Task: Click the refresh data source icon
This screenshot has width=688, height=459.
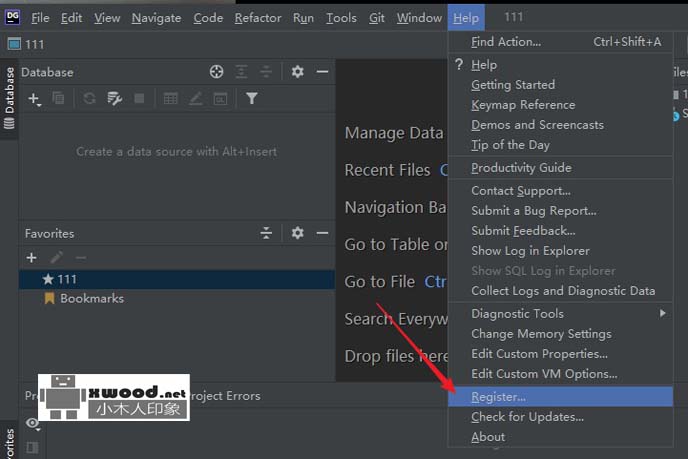Action: (90, 98)
